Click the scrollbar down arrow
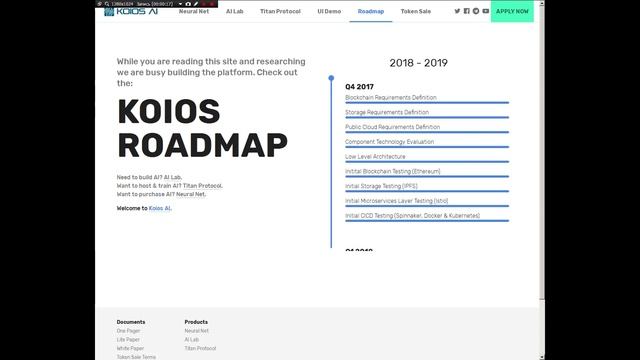Viewport: 640px width, 360px height. tap(542, 357)
